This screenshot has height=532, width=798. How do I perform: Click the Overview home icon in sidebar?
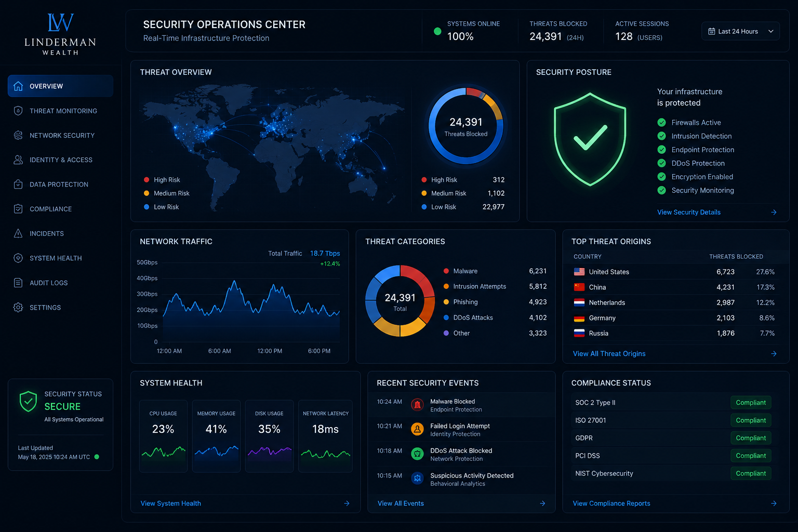pos(18,86)
